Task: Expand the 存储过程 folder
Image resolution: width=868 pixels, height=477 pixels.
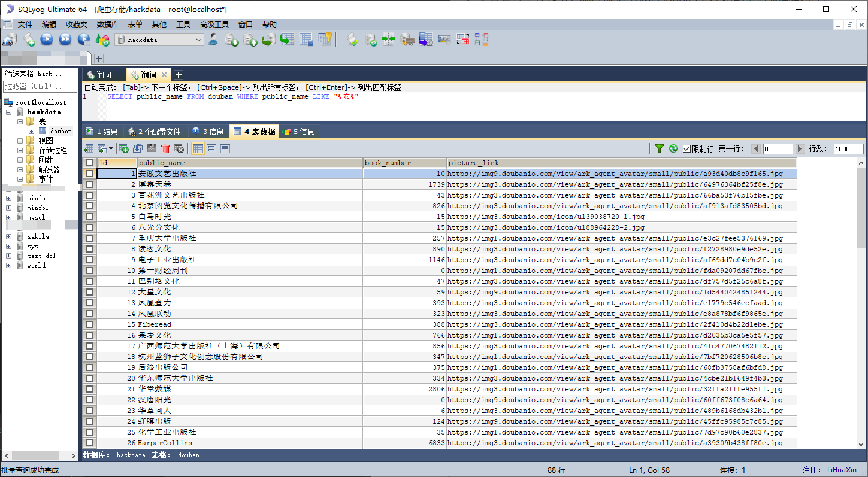Action: pos(20,150)
